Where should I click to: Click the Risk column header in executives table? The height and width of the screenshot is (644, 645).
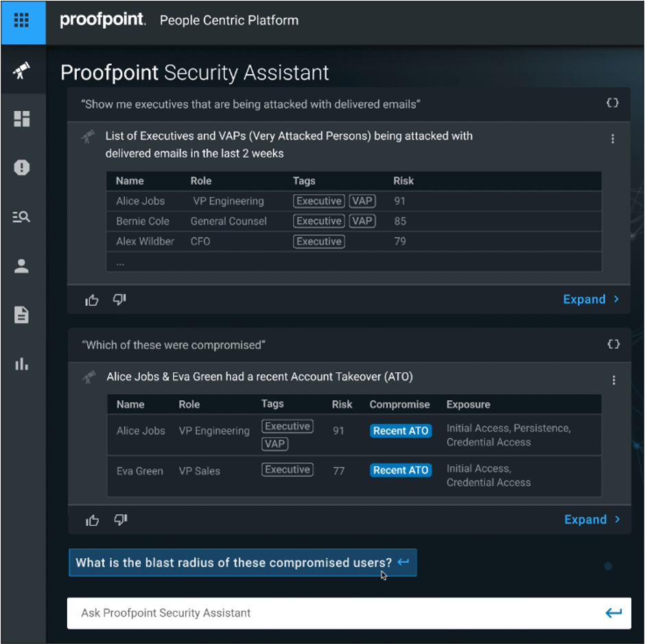pyautogui.click(x=403, y=181)
